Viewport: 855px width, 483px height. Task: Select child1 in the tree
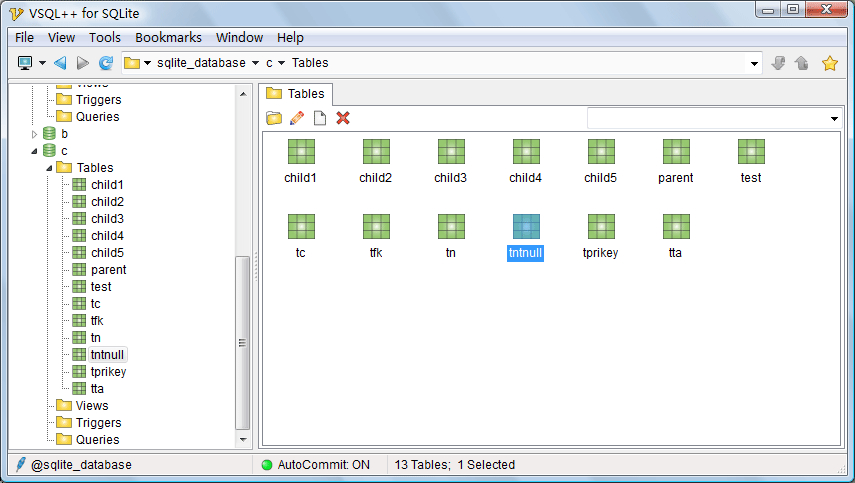(107, 185)
